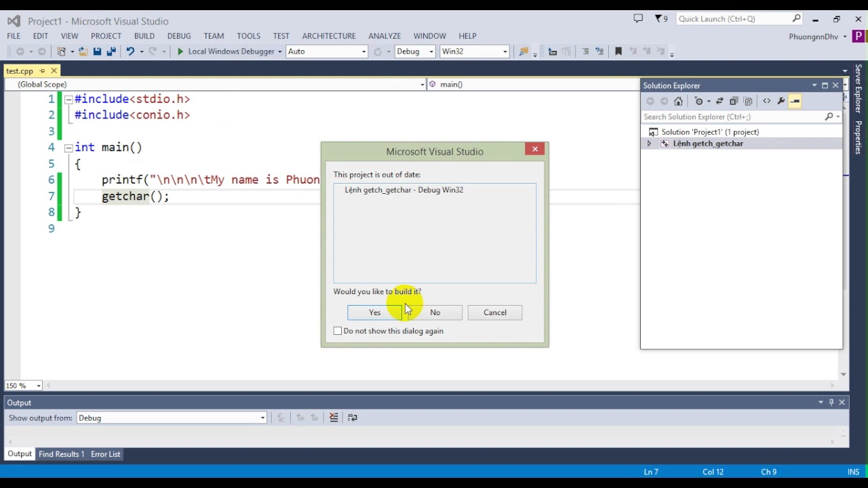Image resolution: width=868 pixels, height=488 pixels.
Task: Start Local Windows Debugger play icon
Action: (180, 52)
